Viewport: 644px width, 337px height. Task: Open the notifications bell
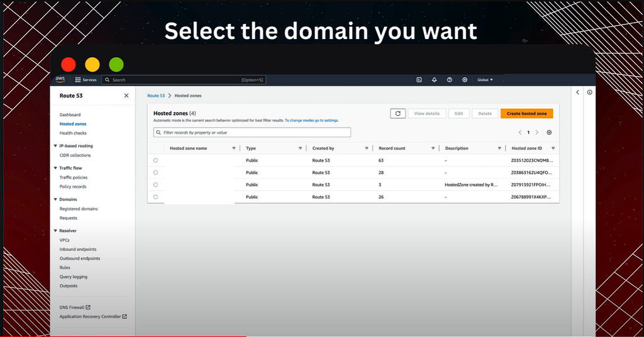434,80
